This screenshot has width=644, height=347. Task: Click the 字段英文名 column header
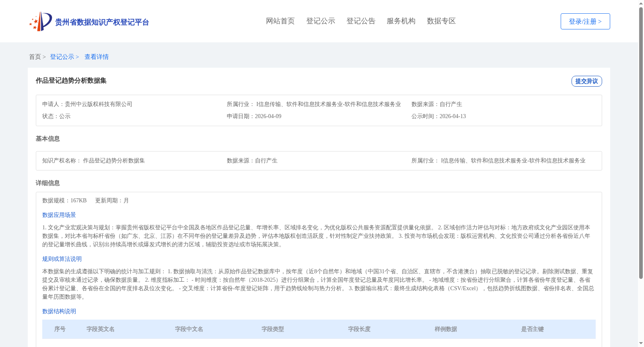(x=101, y=329)
